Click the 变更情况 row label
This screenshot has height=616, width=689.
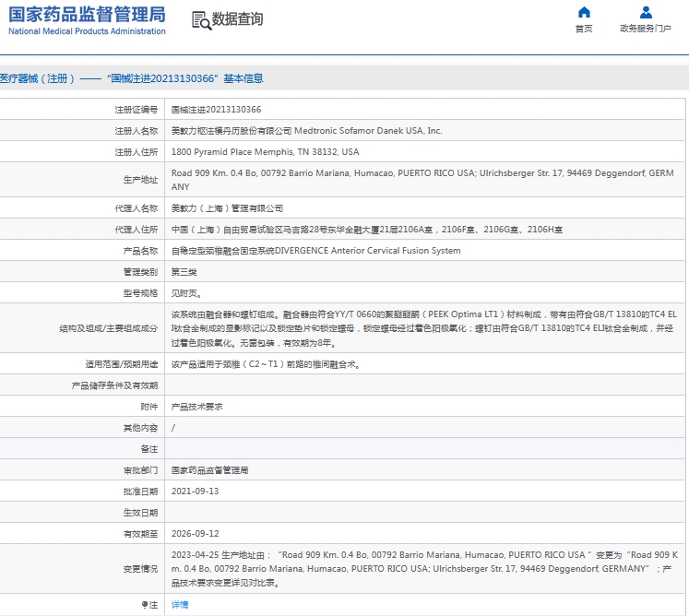[x=140, y=569]
